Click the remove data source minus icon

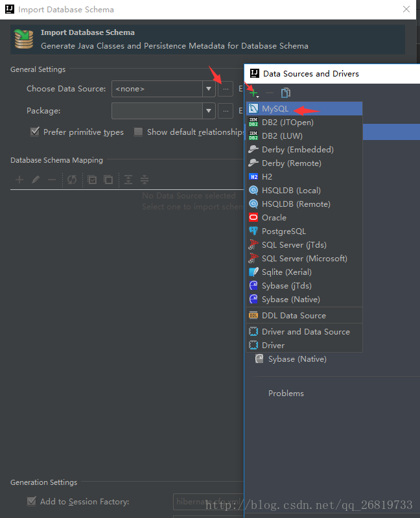[270, 93]
